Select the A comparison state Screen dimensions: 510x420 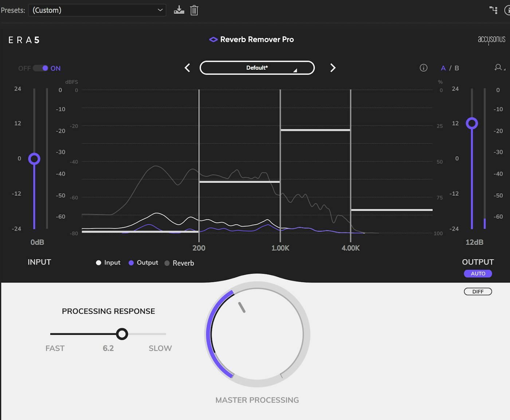(x=443, y=68)
